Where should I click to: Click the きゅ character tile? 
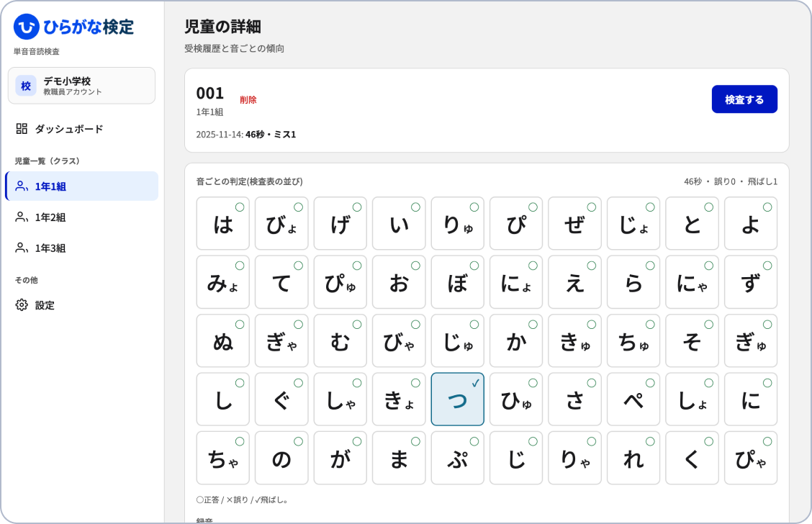tap(575, 340)
